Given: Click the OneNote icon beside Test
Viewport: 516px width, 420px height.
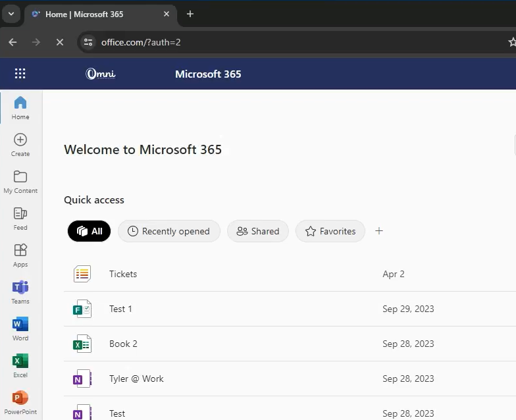Looking at the screenshot, I should tap(82, 412).
